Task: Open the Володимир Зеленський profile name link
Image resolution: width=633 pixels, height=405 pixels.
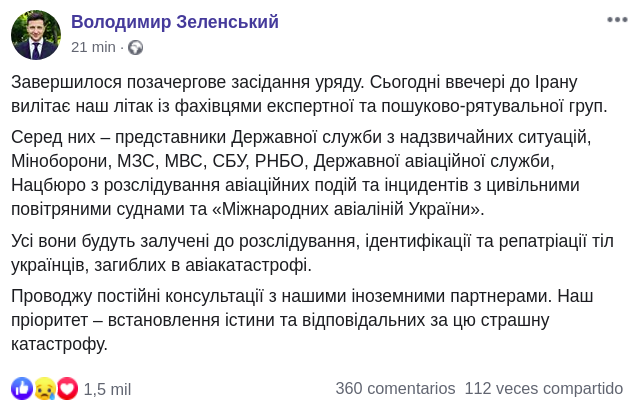Action: point(175,22)
